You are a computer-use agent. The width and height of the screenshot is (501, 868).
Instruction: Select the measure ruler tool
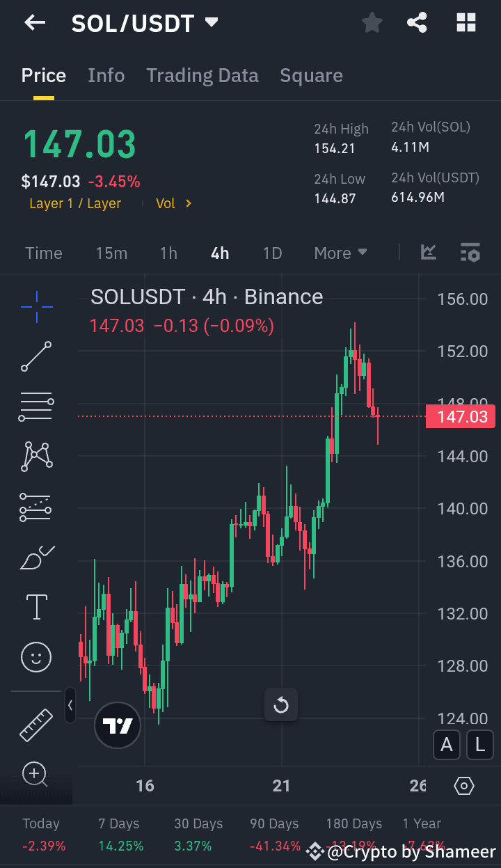click(35, 725)
